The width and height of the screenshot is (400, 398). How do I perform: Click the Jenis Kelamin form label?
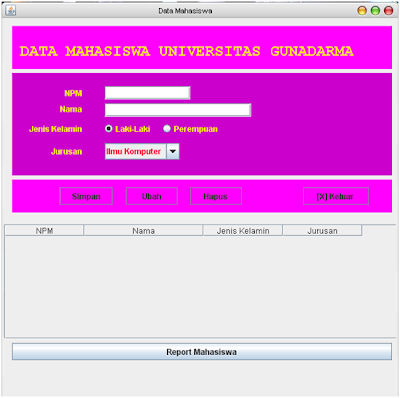click(55, 129)
